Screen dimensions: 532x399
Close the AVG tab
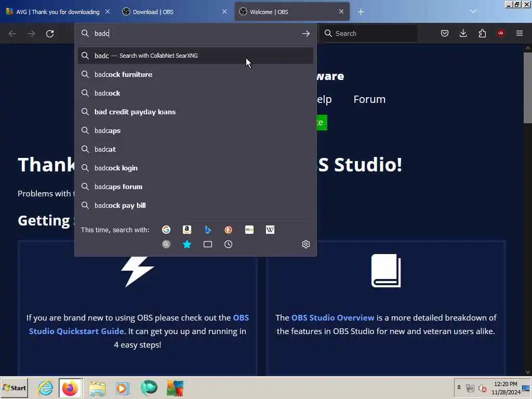pos(108,11)
